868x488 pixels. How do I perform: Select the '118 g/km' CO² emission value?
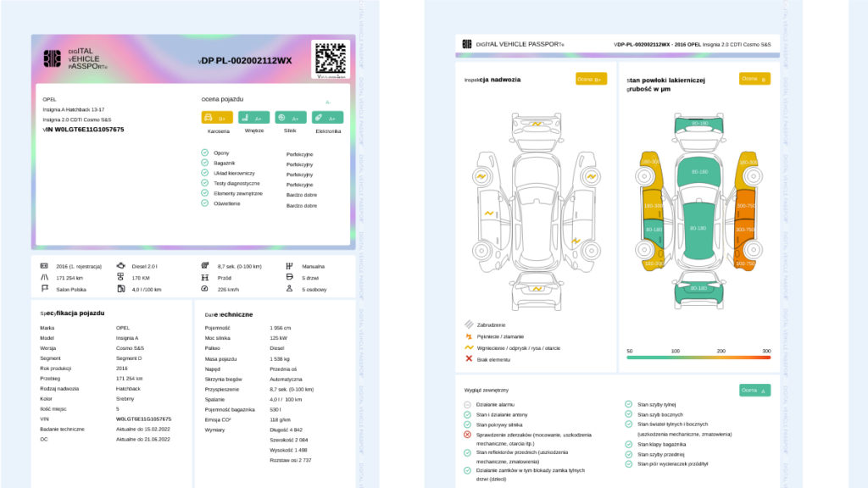tap(280, 419)
